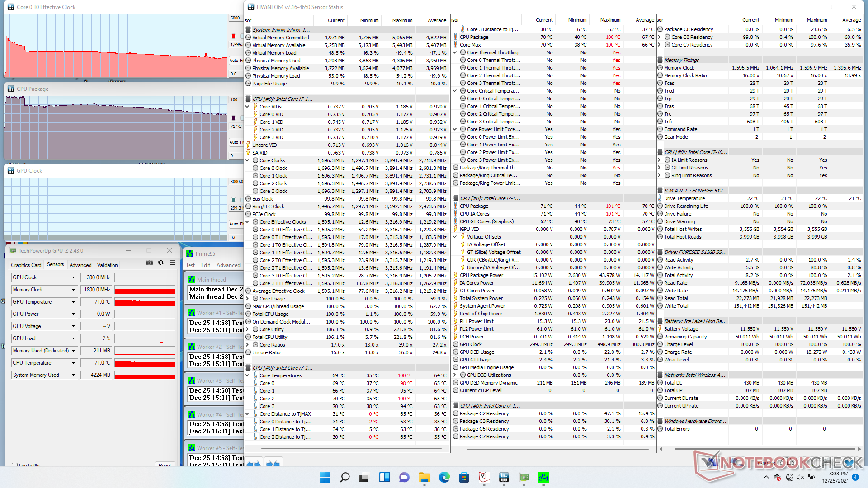Launch Microsoft Edge from taskbar
Image resolution: width=868 pixels, height=488 pixels.
[x=444, y=477]
